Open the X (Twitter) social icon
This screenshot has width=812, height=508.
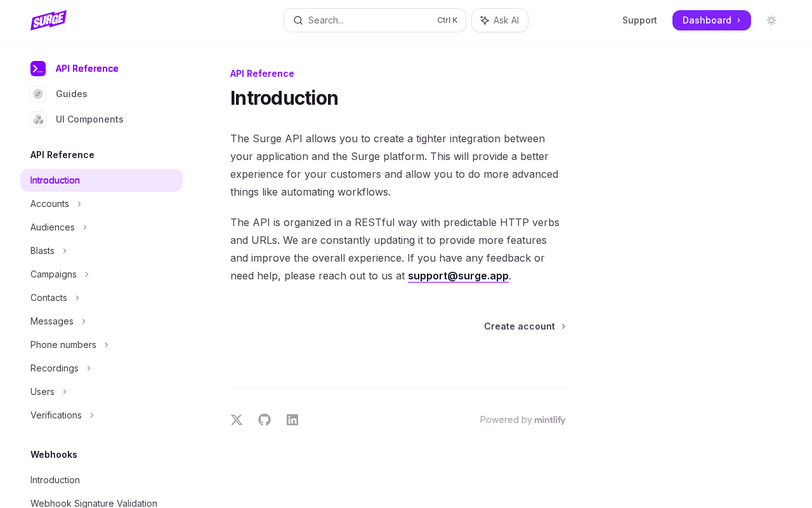(237, 420)
